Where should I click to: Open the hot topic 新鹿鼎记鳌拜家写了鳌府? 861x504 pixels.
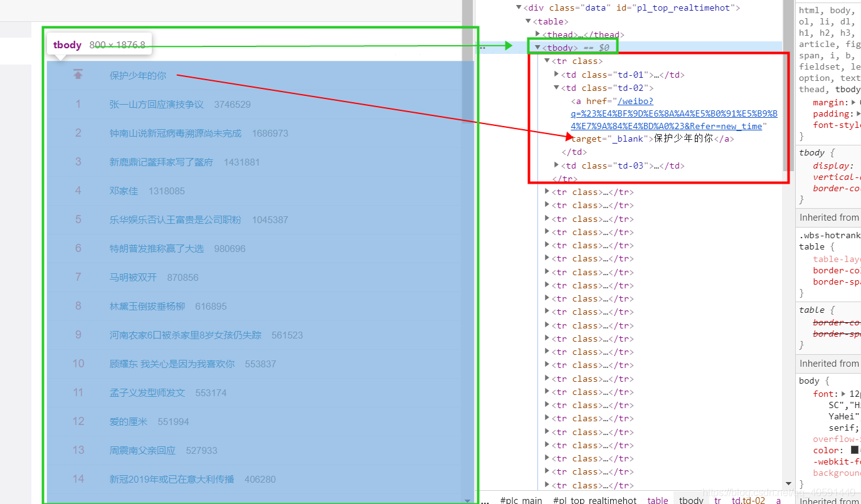[161, 162]
